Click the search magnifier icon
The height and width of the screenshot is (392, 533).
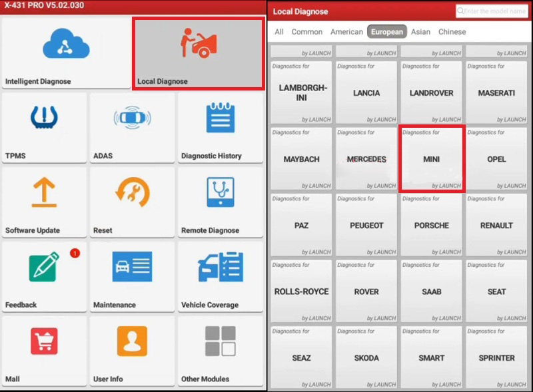[x=460, y=11]
